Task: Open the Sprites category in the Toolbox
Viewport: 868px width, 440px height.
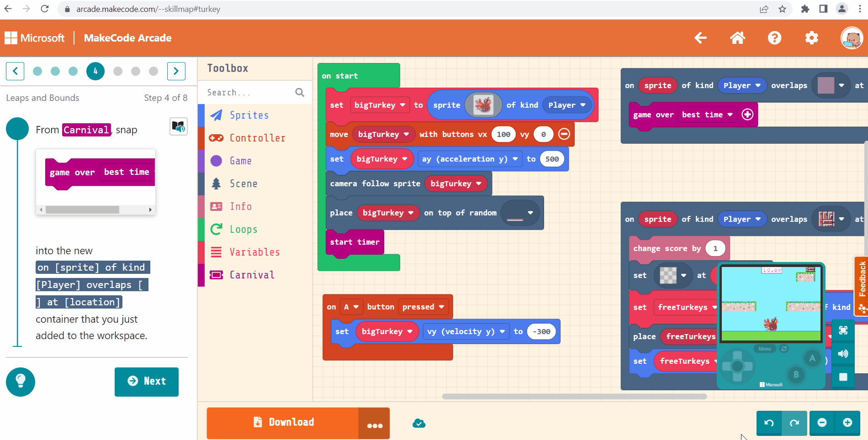Action: click(x=249, y=115)
